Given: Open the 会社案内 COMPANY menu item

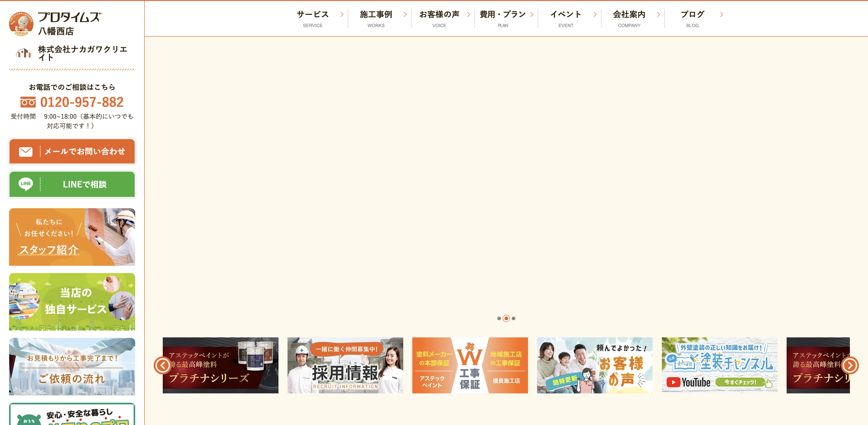Looking at the screenshot, I should coord(629,19).
